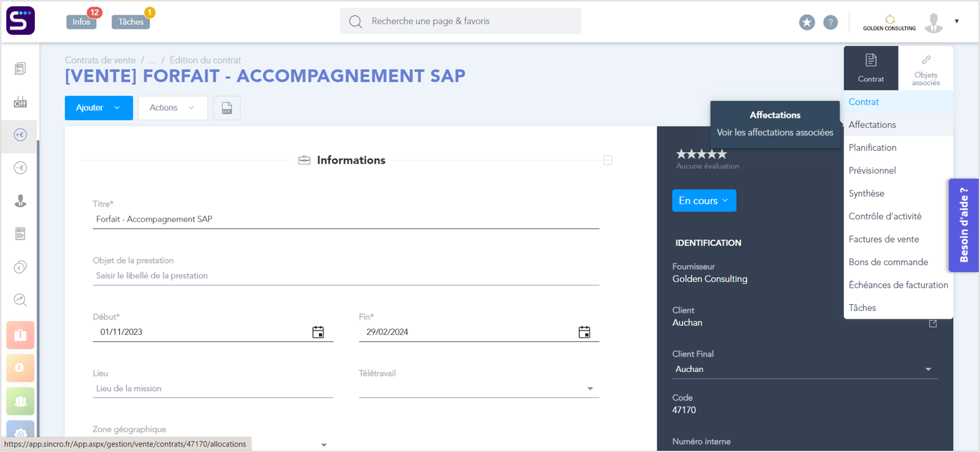
Task: Select Contrôle d'activité in the side menu
Action: [x=898, y=216]
